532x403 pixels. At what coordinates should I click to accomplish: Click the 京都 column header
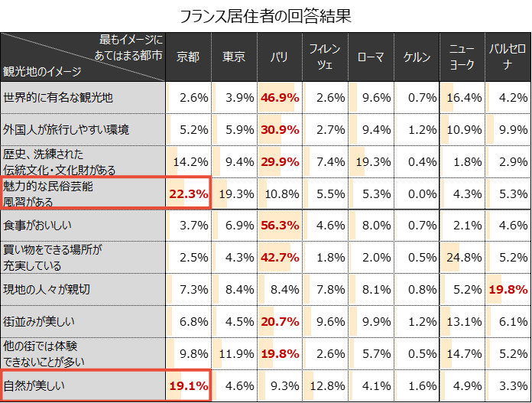point(188,57)
